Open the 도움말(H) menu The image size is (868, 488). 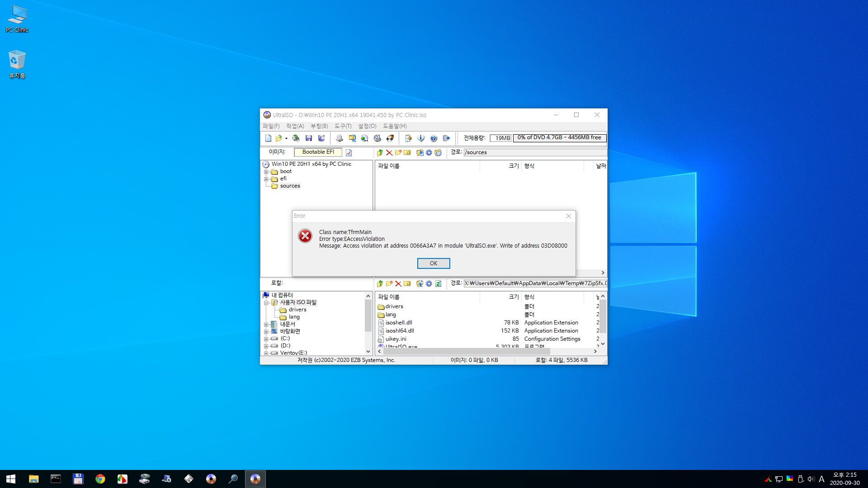[x=395, y=126]
